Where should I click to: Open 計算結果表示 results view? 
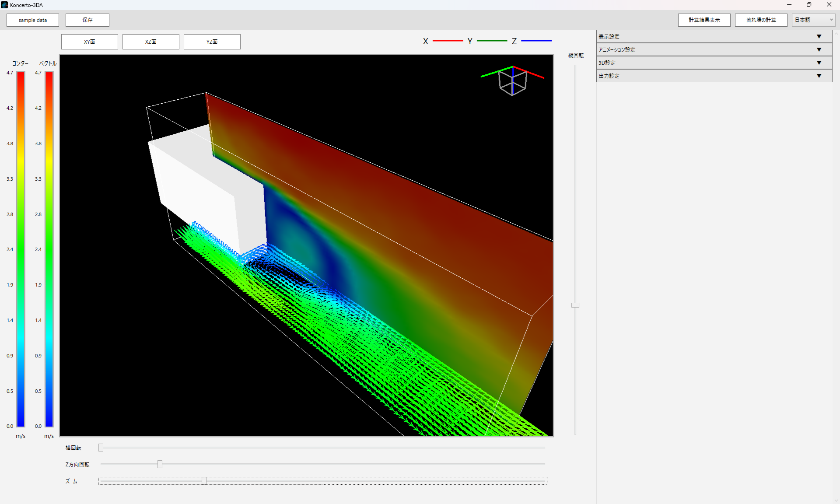coord(704,20)
